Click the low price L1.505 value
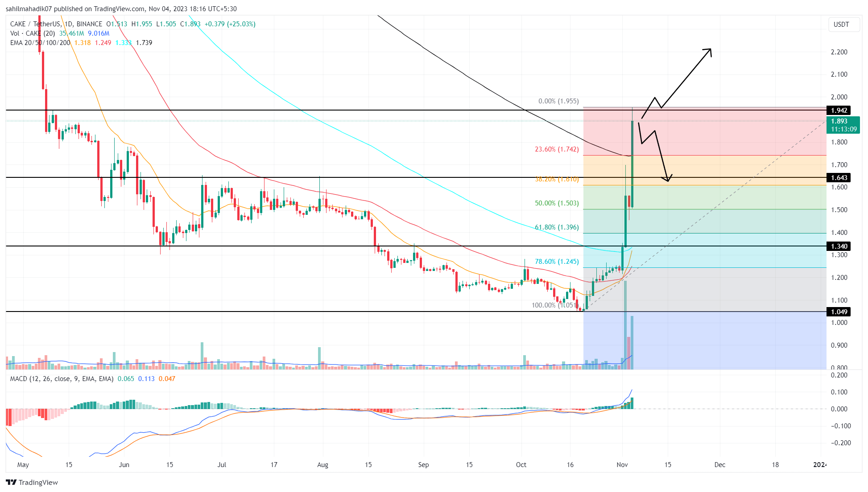This screenshot has height=492, width=868. [166, 24]
